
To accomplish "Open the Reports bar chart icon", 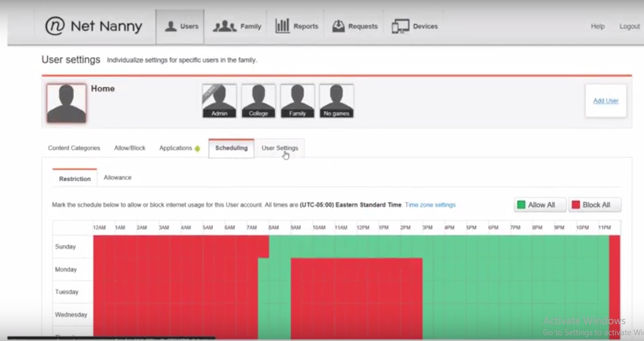I will coord(282,26).
